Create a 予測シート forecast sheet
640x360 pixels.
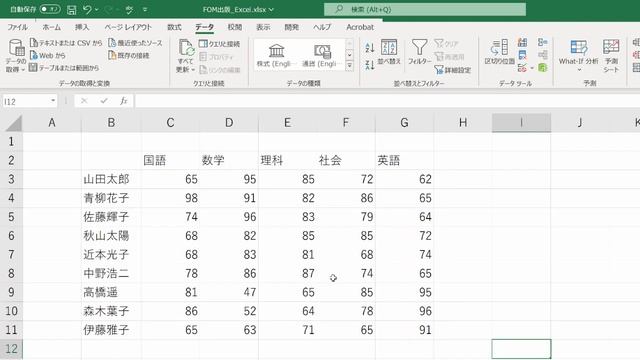(611, 56)
